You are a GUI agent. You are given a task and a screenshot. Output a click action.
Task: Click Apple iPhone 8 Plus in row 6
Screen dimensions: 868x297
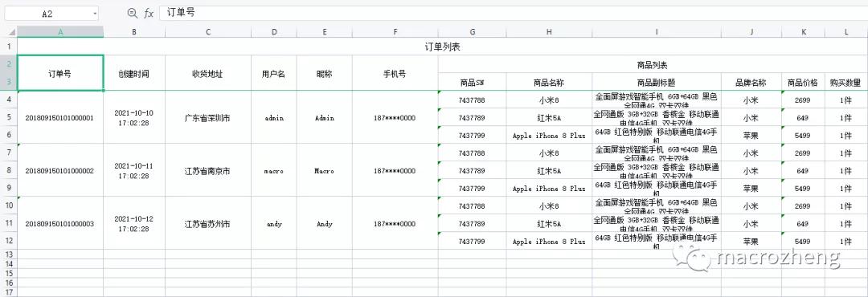[549, 135]
